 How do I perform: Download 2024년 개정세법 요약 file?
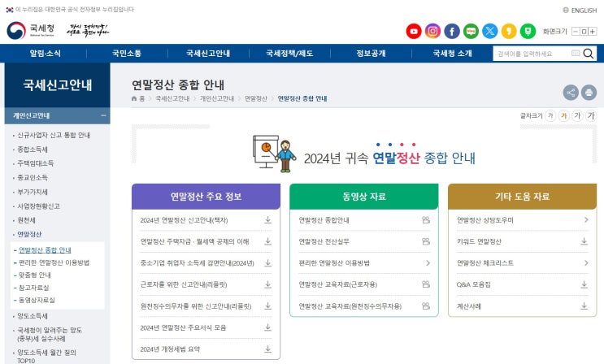(x=267, y=349)
